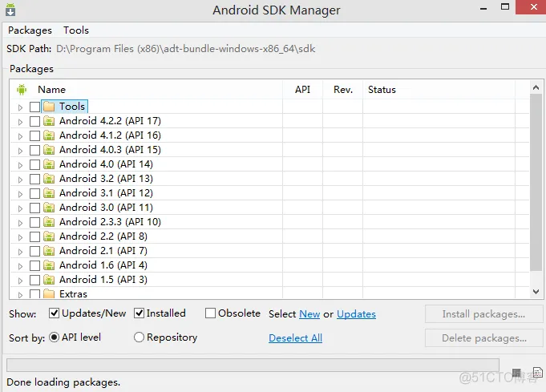Check the Android 4.2.2 (API 17) checkbox
The width and height of the screenshot is (546, 392).
pos(34,122)
